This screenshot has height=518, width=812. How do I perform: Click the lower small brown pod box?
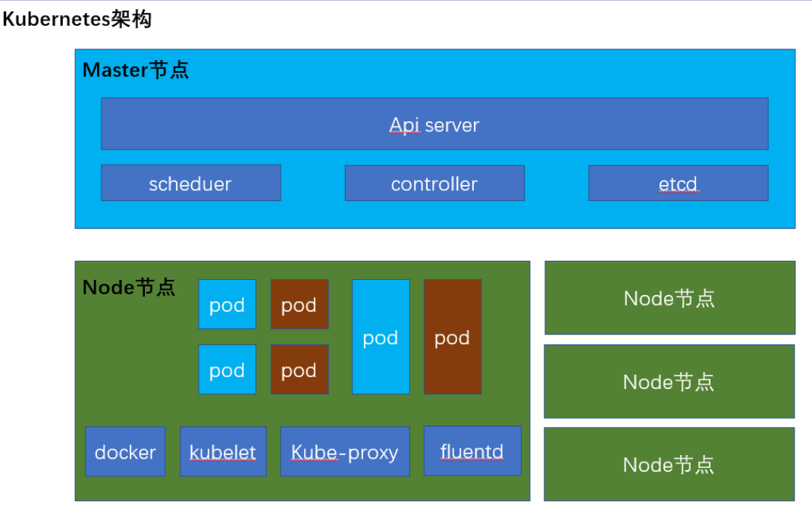(x=299, y=369)
